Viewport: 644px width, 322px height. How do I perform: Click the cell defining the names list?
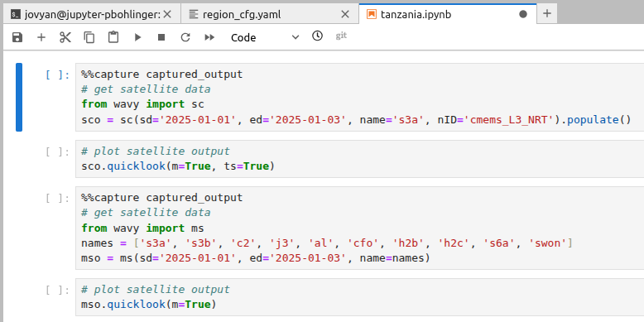coord(359,228)
